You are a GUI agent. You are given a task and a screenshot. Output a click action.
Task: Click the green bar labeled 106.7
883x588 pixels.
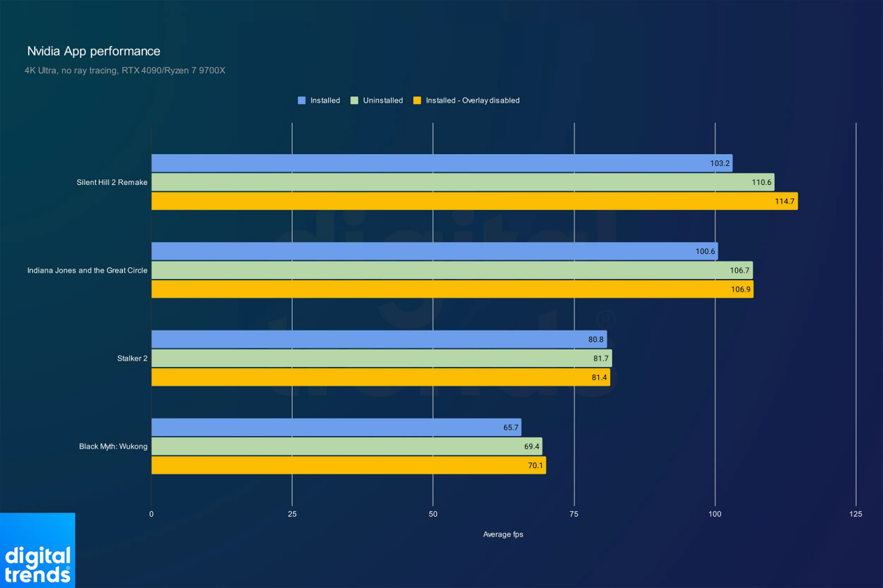452,270
